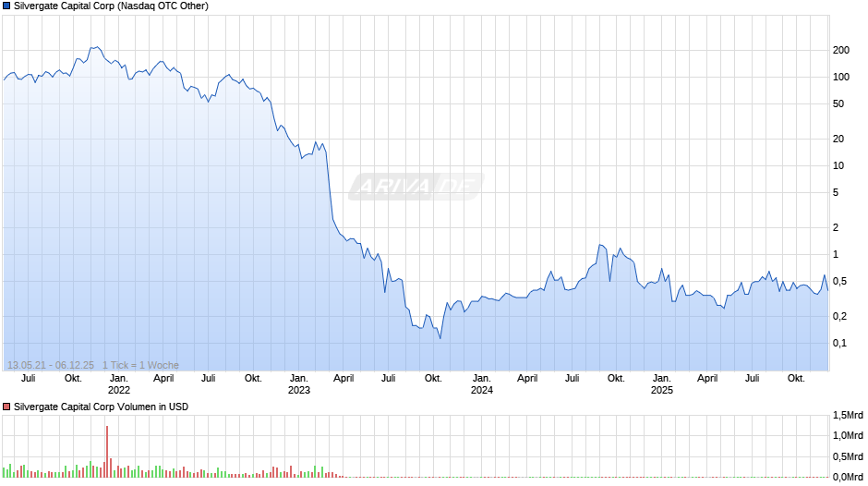Select the 'Silvergate Capital Corp Volumen in USD' heading

tap(102, 407)
